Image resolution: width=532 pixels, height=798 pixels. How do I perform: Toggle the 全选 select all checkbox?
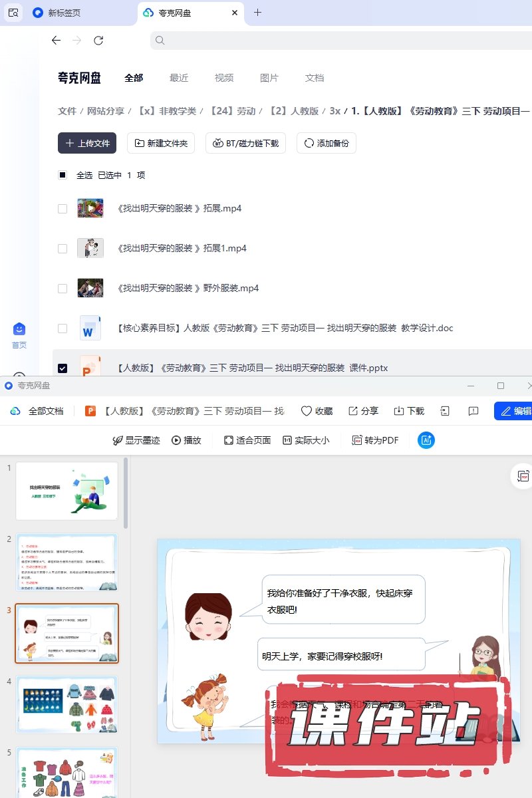(x=63, y=176)
